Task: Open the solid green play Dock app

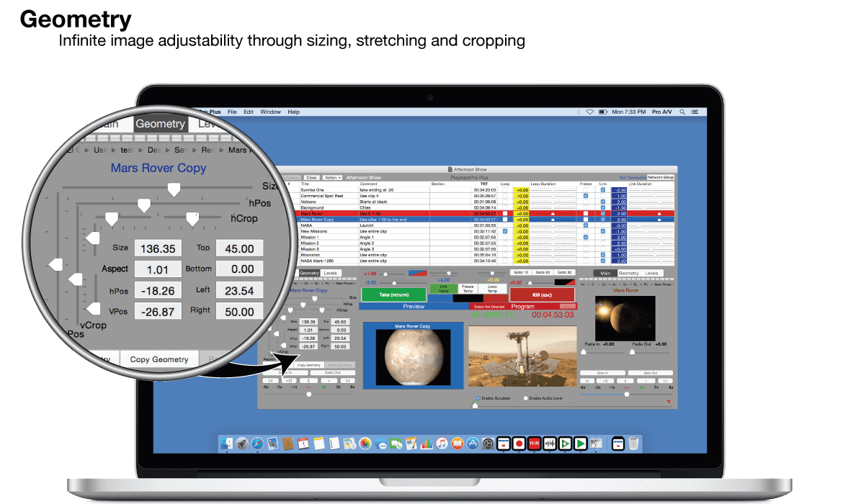Action: (x=581, y=443)
